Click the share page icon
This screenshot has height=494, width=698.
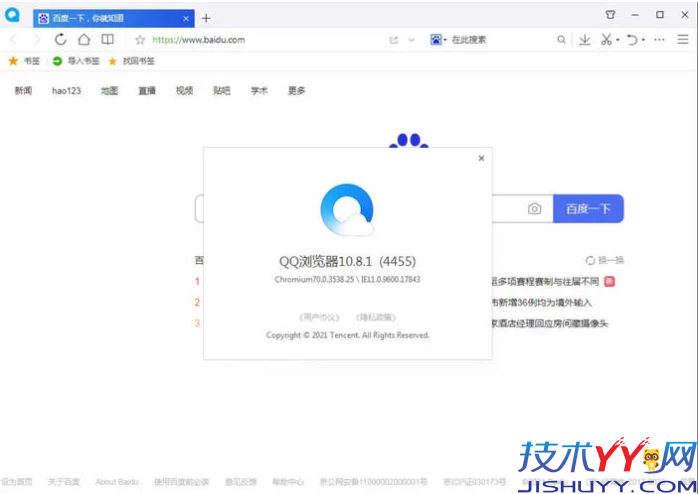394,40
